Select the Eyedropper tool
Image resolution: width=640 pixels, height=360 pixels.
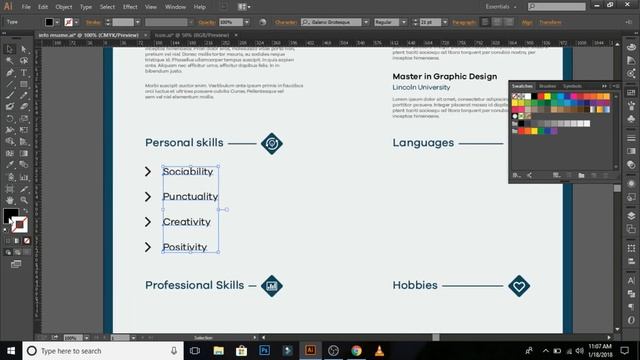(x=9, y=165)
